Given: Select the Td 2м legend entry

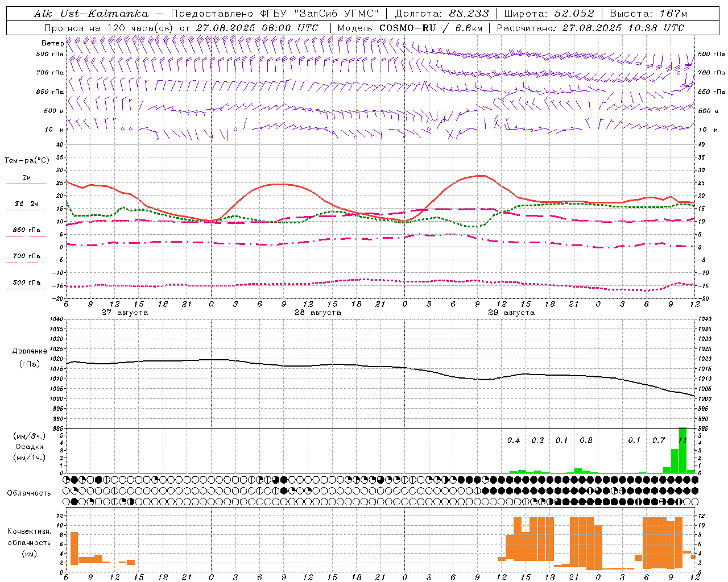Looking at the screenshot, I should (27, 203).
